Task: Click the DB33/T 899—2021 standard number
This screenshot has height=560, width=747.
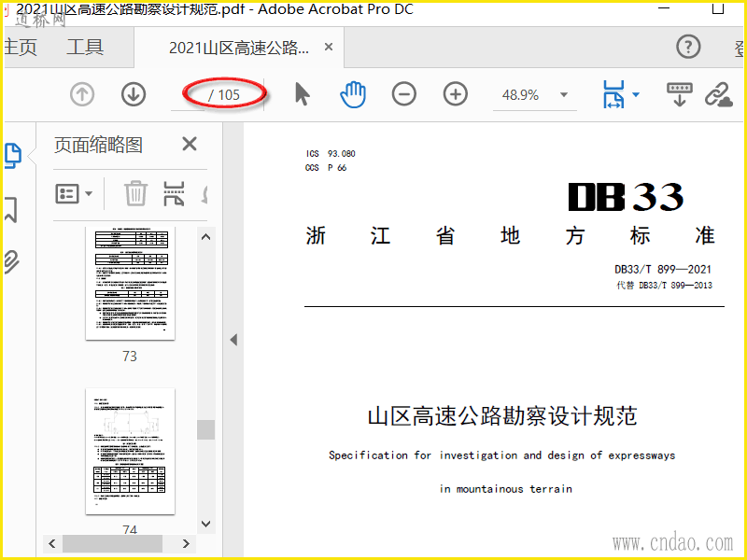Action: point(663,269)
